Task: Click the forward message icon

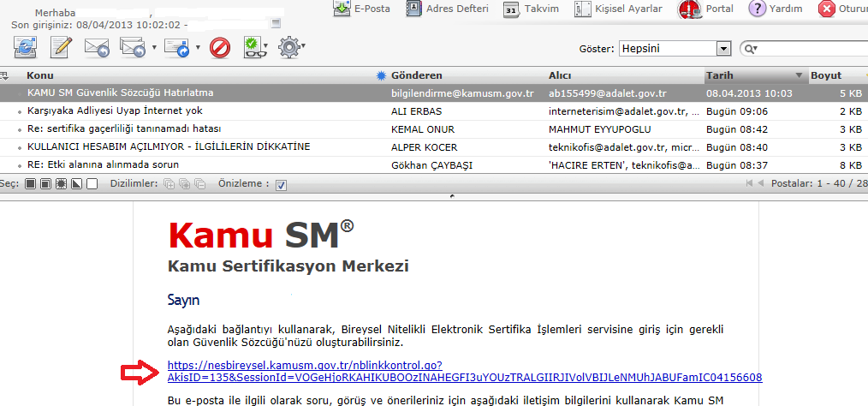Action: (x=175, y=48)
